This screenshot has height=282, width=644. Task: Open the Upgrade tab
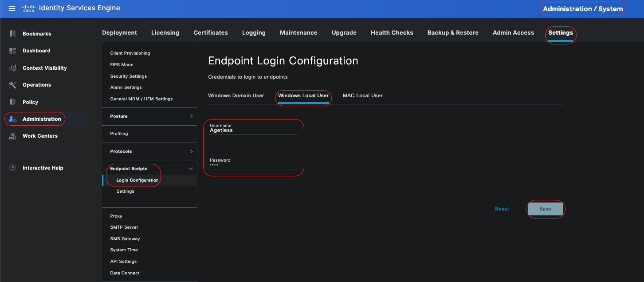tap(344, 32)
